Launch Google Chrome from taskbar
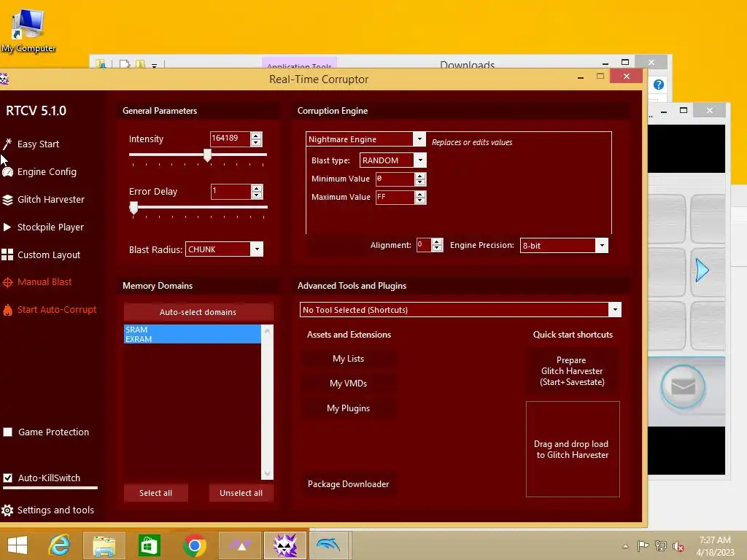Screen dimensions: 747x560 tap(194, 545)
